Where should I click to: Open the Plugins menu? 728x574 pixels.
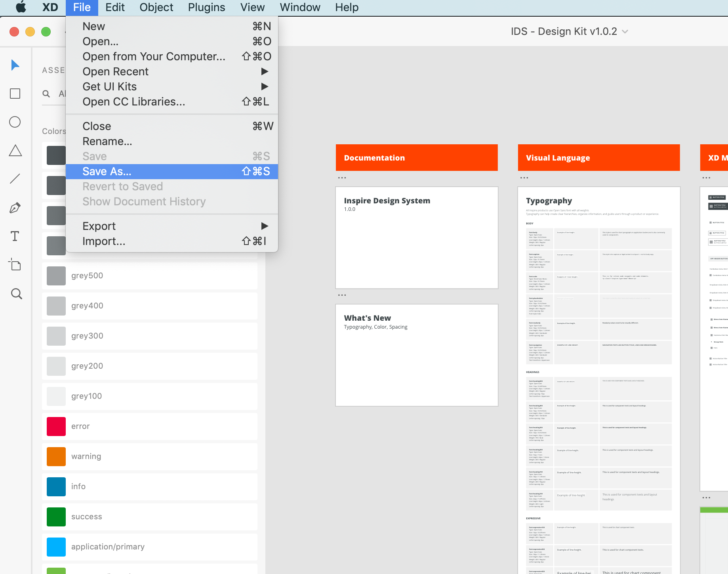pos(206,7)
